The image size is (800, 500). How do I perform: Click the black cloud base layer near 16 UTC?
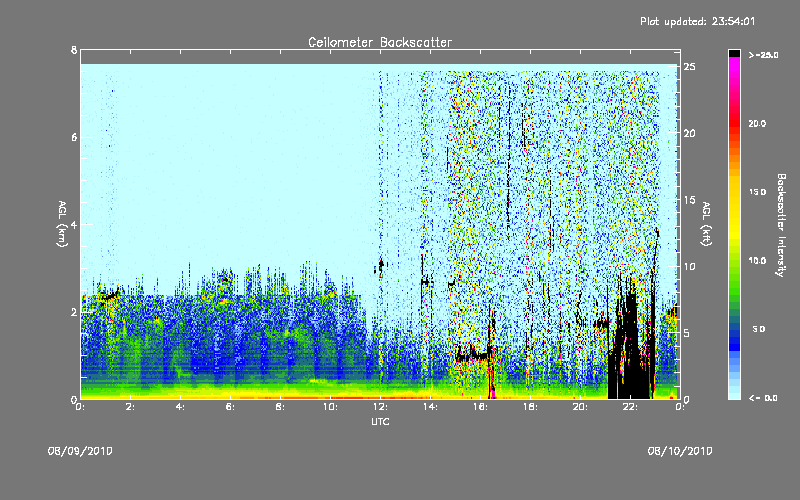point(474,356)
